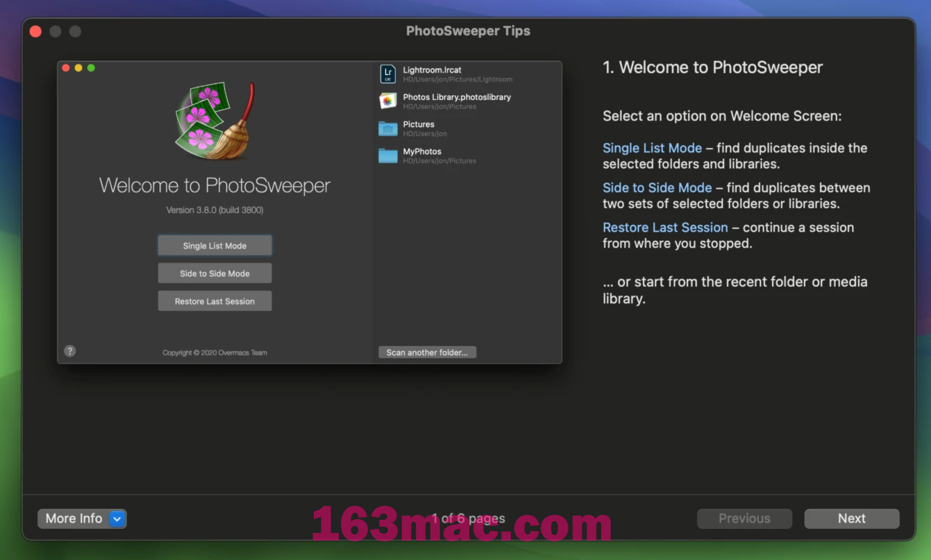Select the Pictures recent item text
Image resolution: width=931 pixels, height=560 pixels.
point(419,124)
